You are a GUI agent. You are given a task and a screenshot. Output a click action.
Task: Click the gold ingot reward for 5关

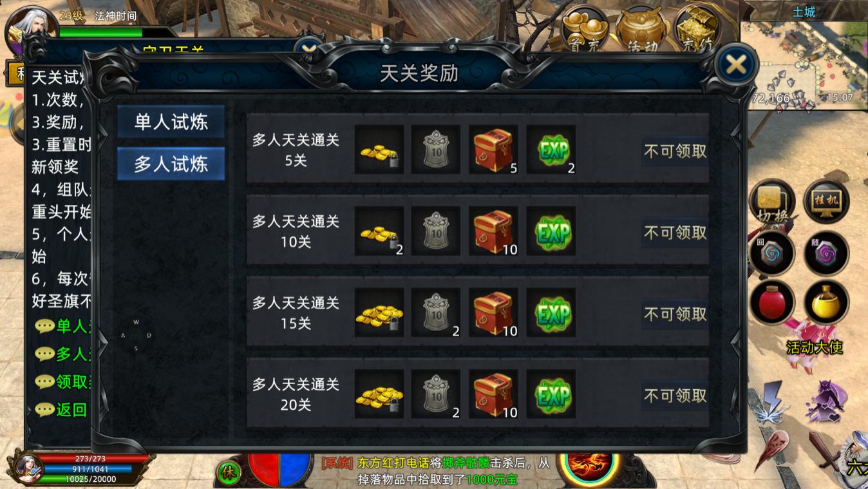click(x=379, y=149)
